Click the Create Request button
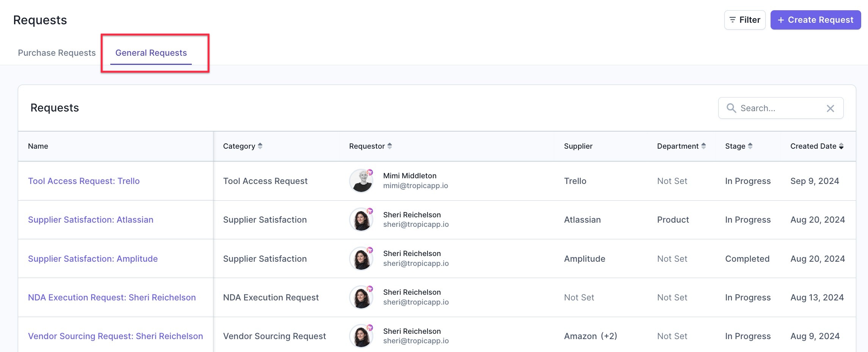The width and height of the screenshot is (868, 352). 816,20
